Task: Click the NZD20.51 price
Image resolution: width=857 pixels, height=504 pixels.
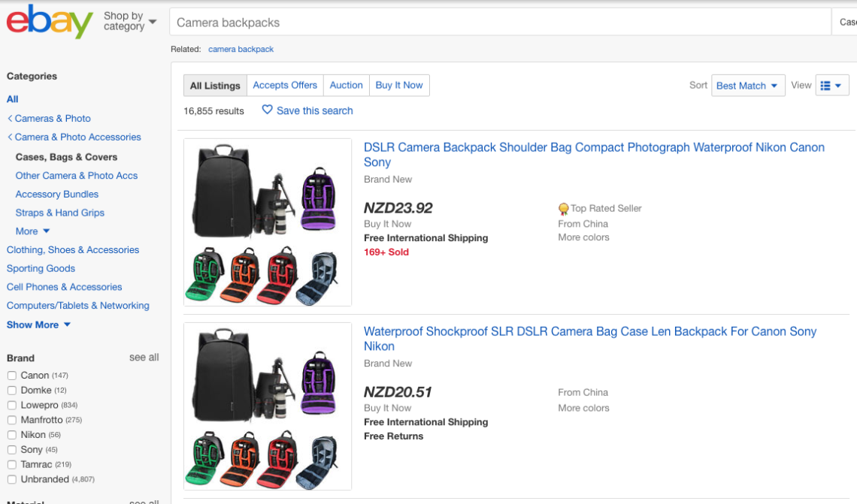Action: (398, 392)
